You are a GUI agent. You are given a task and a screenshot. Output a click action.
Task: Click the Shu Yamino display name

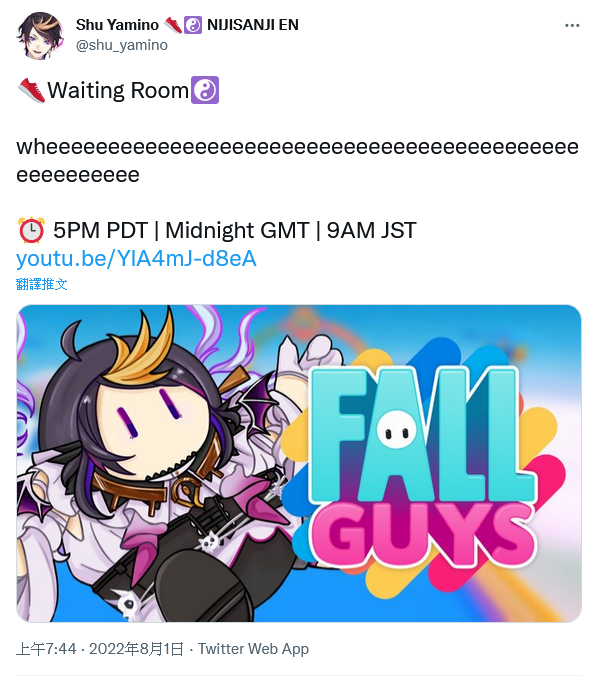117,25
